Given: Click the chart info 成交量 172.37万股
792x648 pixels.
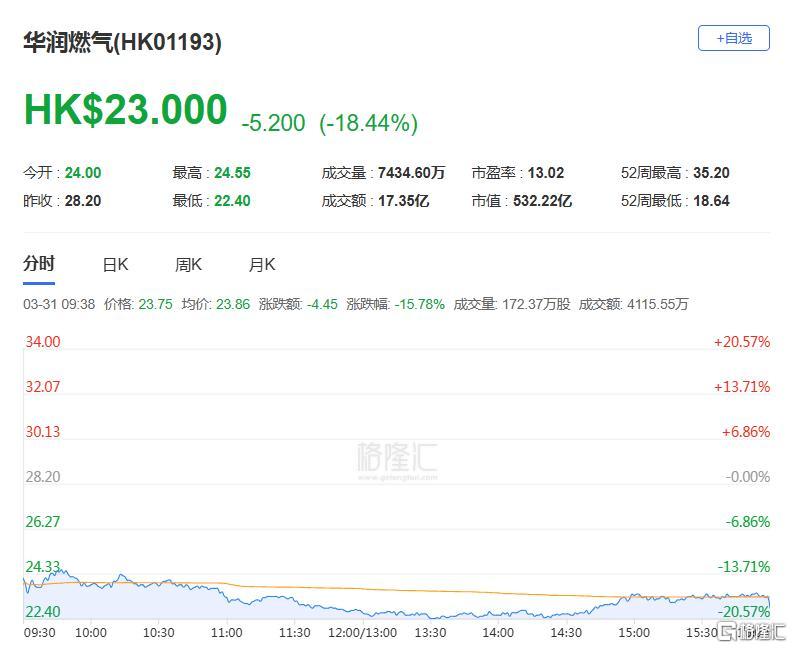Looking at the screenshot, I should pos(512,304).
